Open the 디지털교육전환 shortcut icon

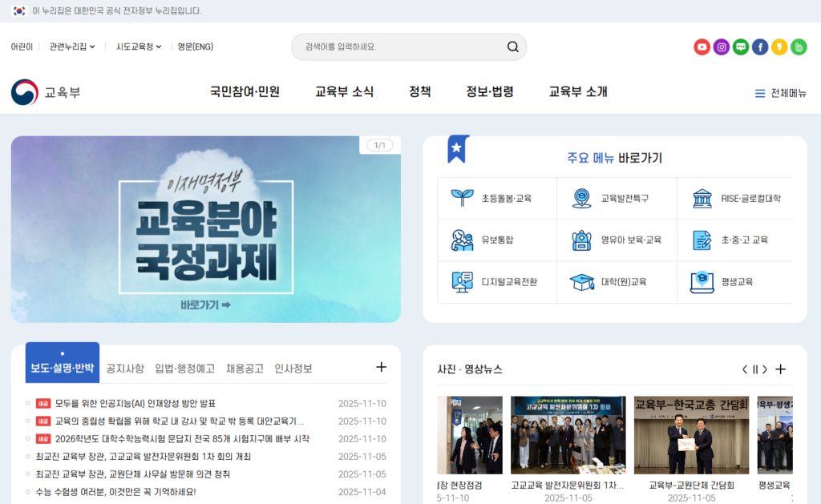[x=462, y=282]
